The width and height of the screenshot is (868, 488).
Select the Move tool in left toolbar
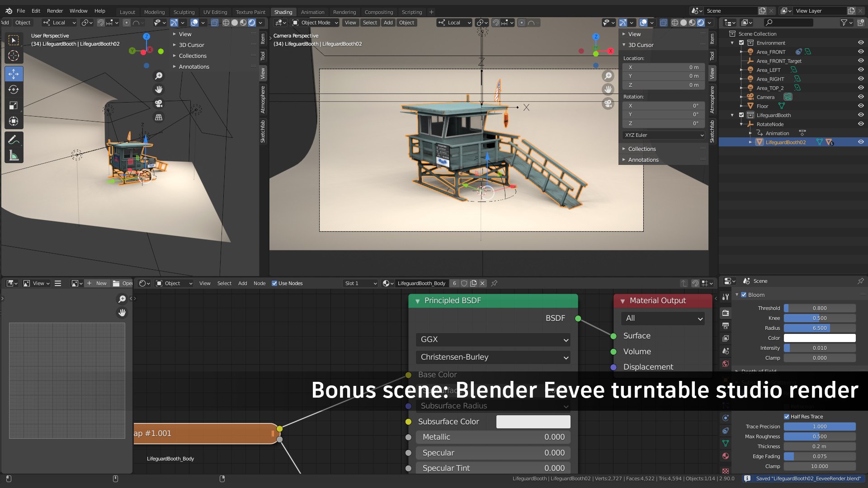[14, 74]
